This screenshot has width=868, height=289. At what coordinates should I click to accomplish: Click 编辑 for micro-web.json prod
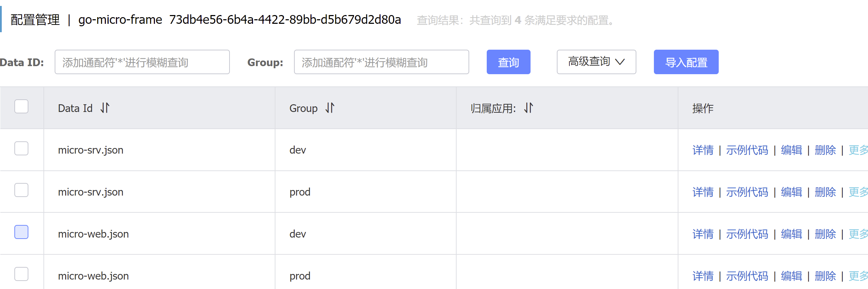792,276
